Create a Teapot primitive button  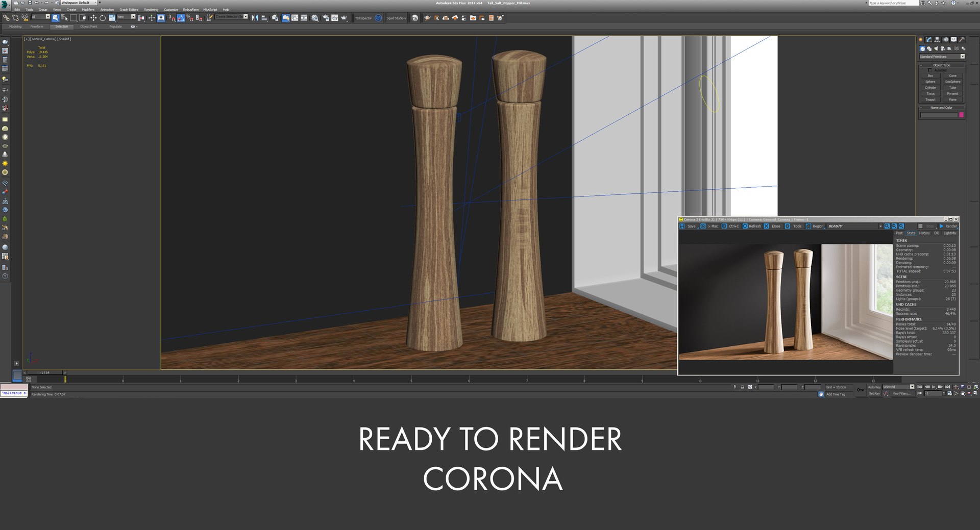coord(930,99)
